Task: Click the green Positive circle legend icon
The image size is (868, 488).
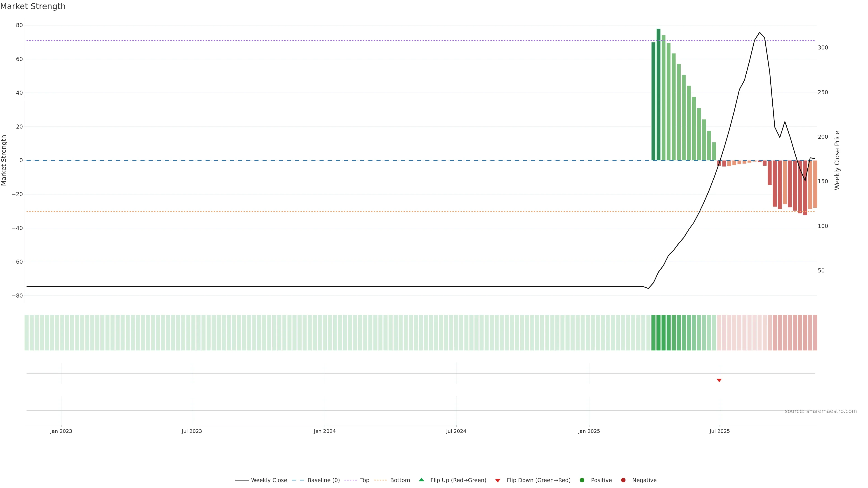Action: coord(582,480)
